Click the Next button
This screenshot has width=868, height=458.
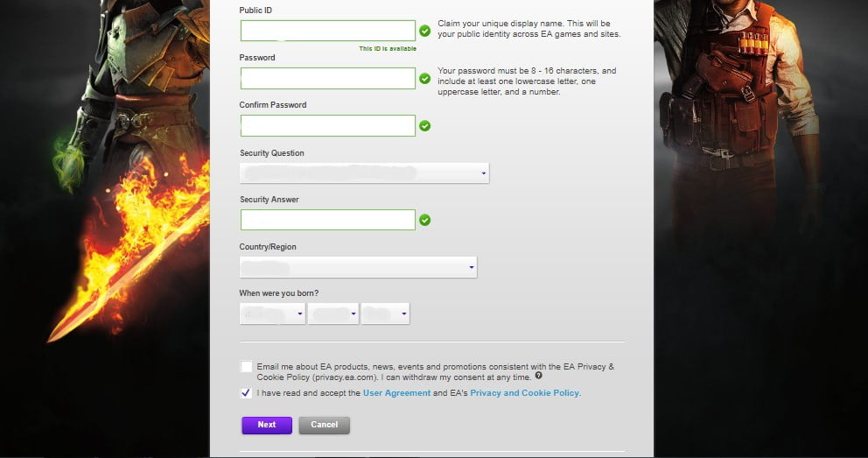tap(267, 425)
